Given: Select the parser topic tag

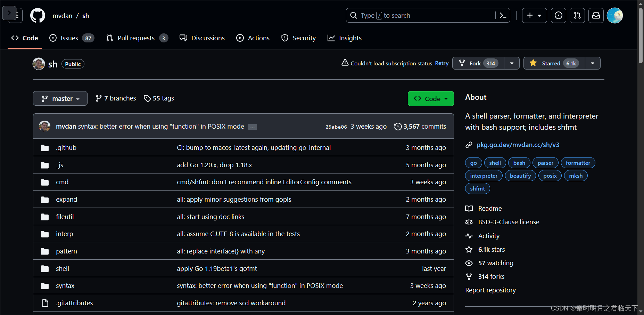Looking at the screenshot, I should coord(545,163).
